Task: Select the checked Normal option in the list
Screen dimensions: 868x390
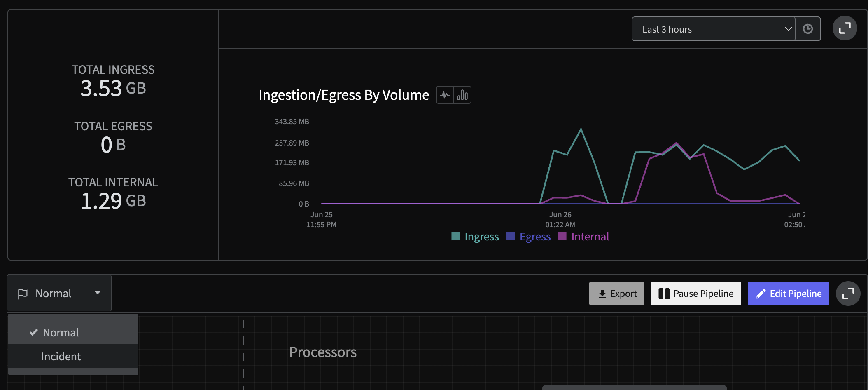Action: tap(61, 332)
